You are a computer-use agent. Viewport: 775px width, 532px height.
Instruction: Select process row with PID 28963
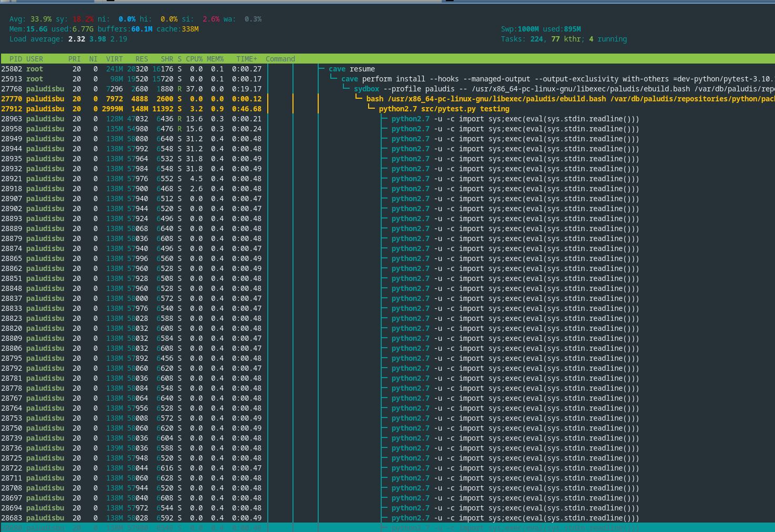tap(387, 119)
